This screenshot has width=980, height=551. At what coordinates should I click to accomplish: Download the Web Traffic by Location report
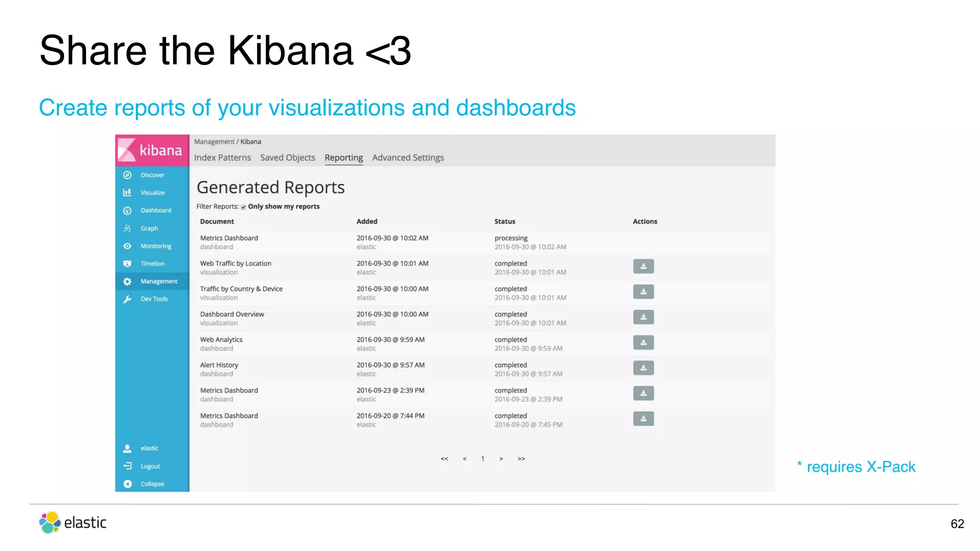(x=643, y=266)
